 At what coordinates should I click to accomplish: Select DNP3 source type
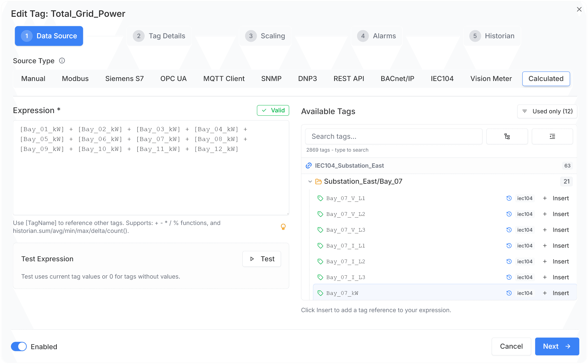pyautogui.click(x=307, y=79)
